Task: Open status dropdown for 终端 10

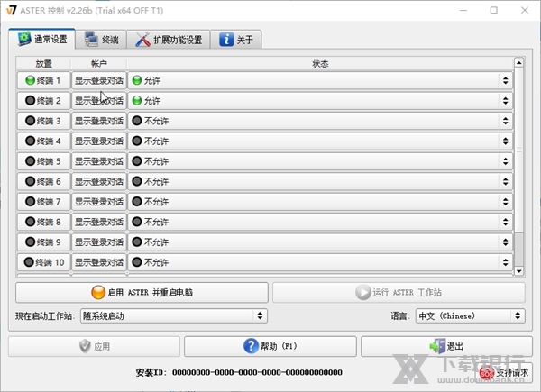Action: (320, 262)
